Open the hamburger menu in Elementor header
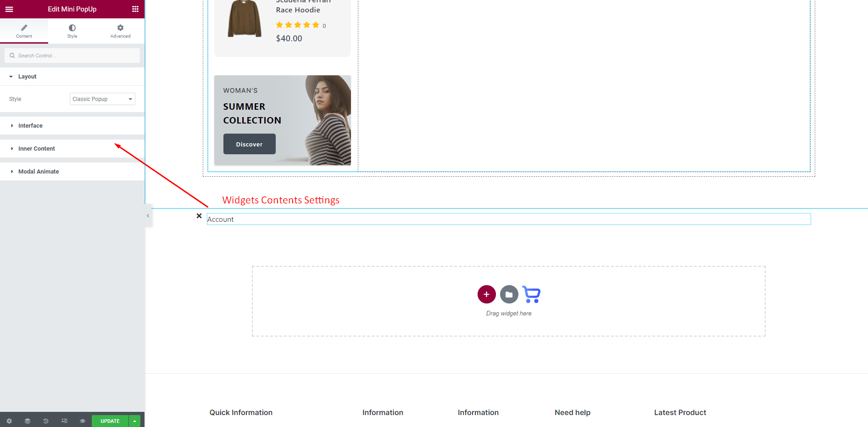This screenshot has width=868, height=427. click(9, 9)
